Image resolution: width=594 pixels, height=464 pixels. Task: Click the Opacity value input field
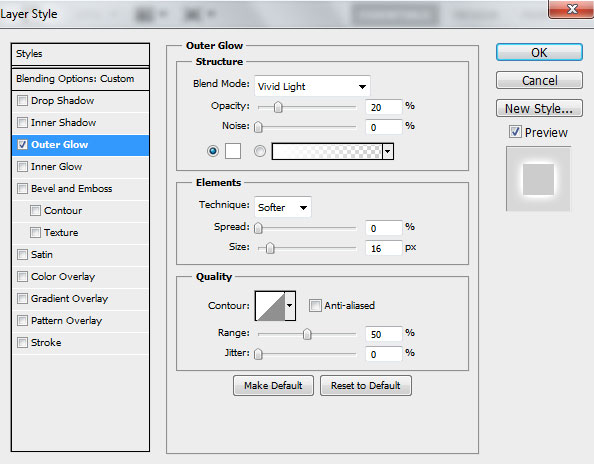[383, 107]
